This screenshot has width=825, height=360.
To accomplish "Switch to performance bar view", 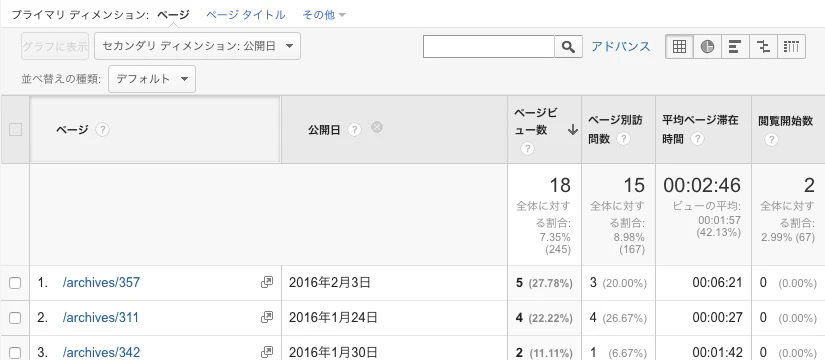I will (735, 46).
